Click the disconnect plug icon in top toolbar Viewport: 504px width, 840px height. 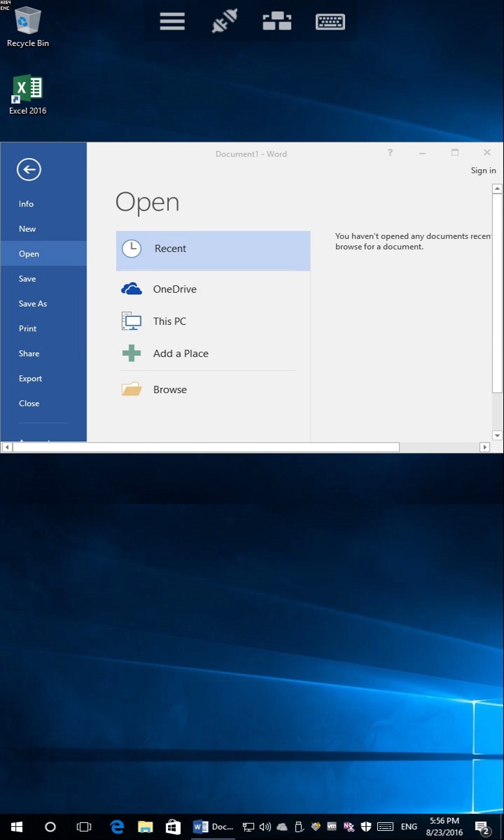click(x=224, y=21)
